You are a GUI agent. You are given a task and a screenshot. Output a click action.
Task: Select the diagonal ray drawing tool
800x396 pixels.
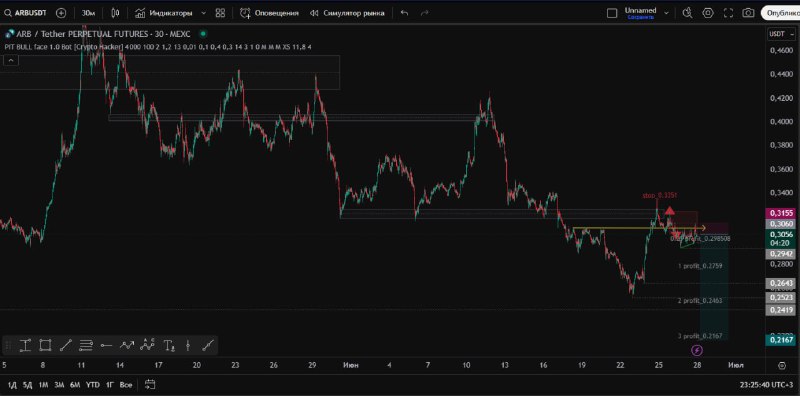207,345
